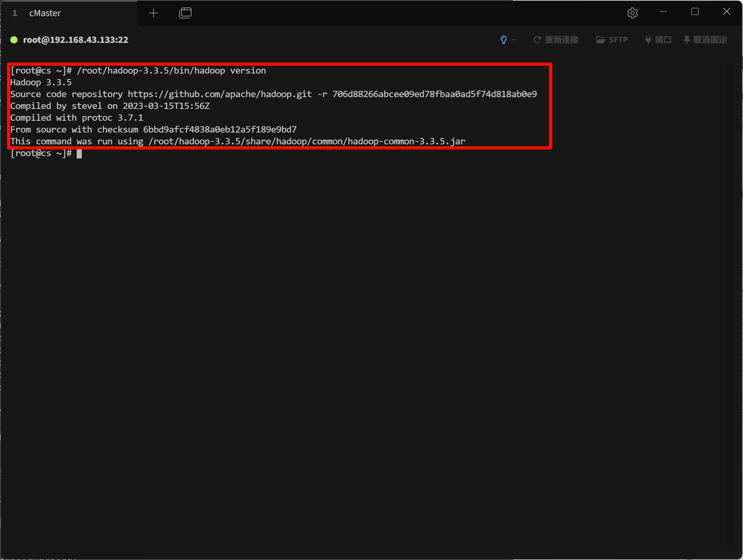Click the green connection status dot
The height and width of the screenshot is (560, 743).
click(14, 40)
